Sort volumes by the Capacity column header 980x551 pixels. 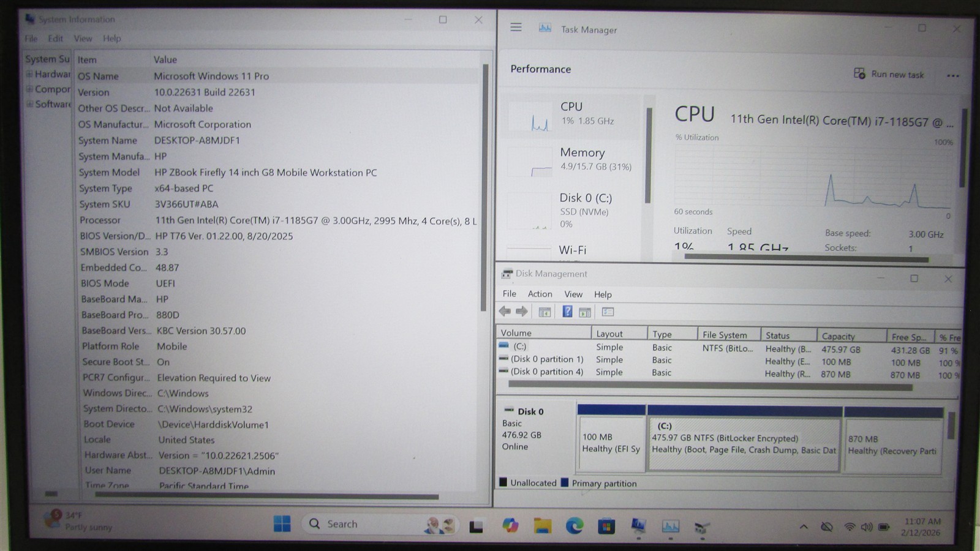pyautogui.click(x=851, y=336)
